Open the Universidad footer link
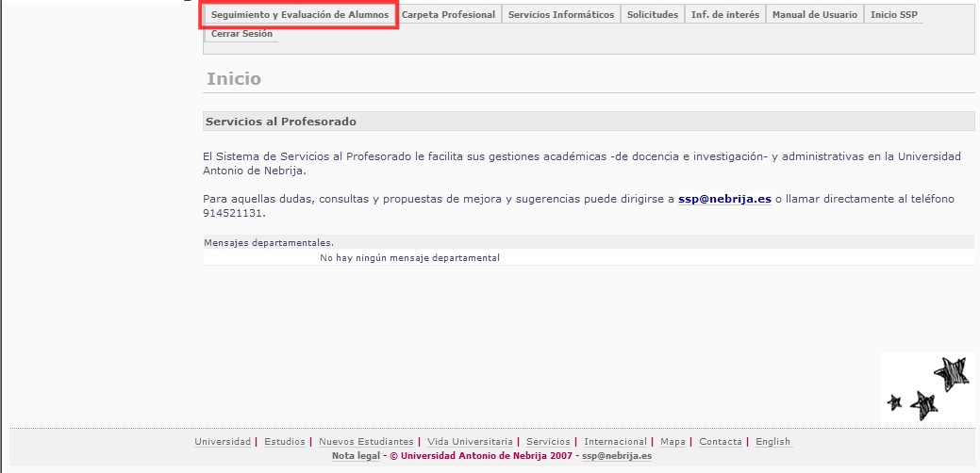The image size is (980, 473). tap(223, 442)
